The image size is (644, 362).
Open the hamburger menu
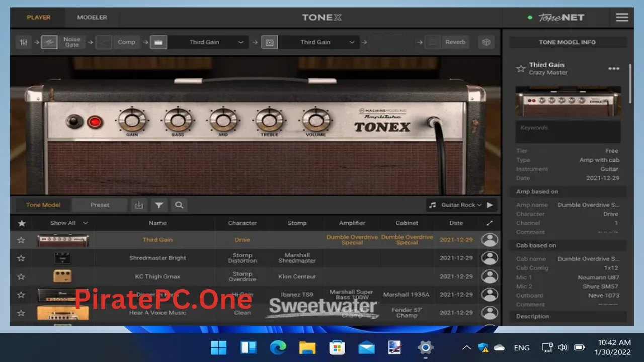pyautogui.click(x=622, y=17)
